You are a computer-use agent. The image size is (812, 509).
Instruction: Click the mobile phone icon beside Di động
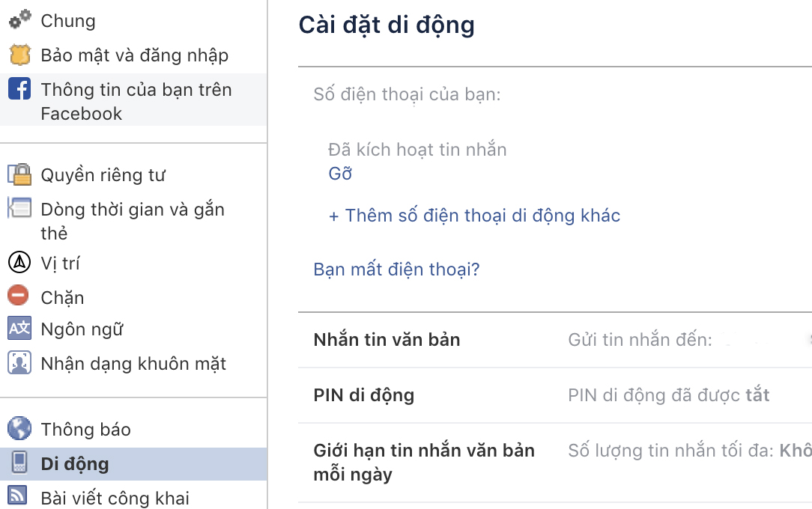tap(19, 463)
